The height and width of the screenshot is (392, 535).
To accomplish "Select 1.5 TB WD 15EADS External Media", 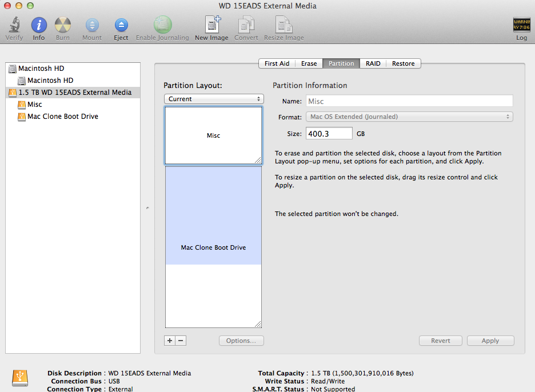I will tap(73, 93).
